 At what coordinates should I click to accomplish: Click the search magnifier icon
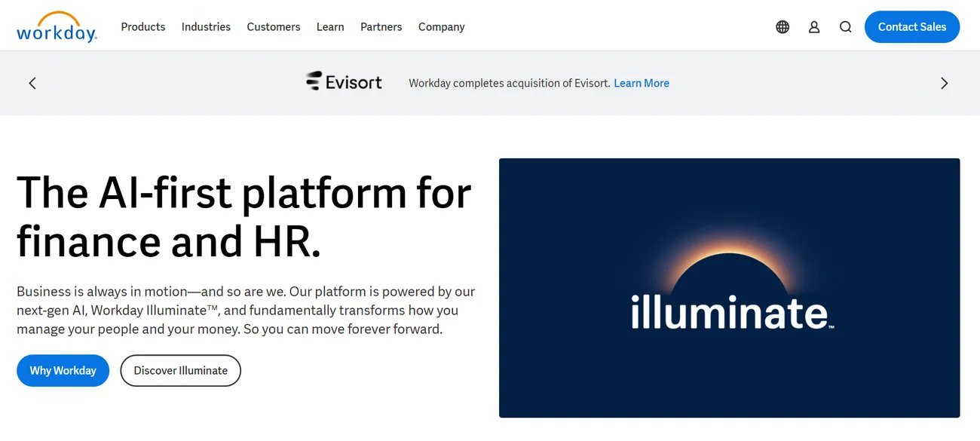[x=846, y=27]
